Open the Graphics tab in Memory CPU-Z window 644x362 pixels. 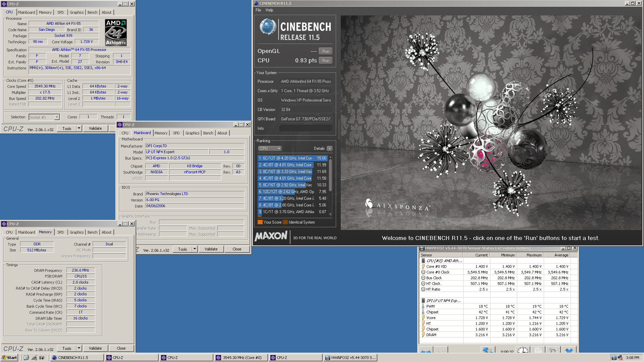coord(77,232)
